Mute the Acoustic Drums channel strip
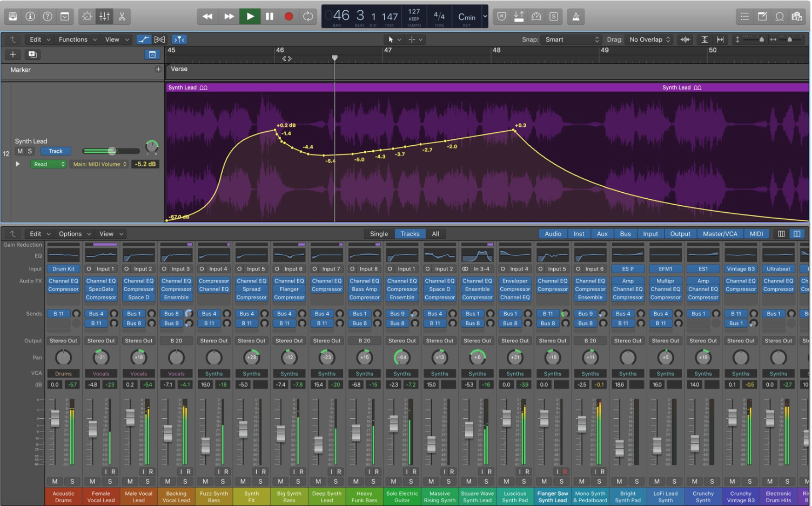Screen dimensions: 812x506 coord(54,481)
